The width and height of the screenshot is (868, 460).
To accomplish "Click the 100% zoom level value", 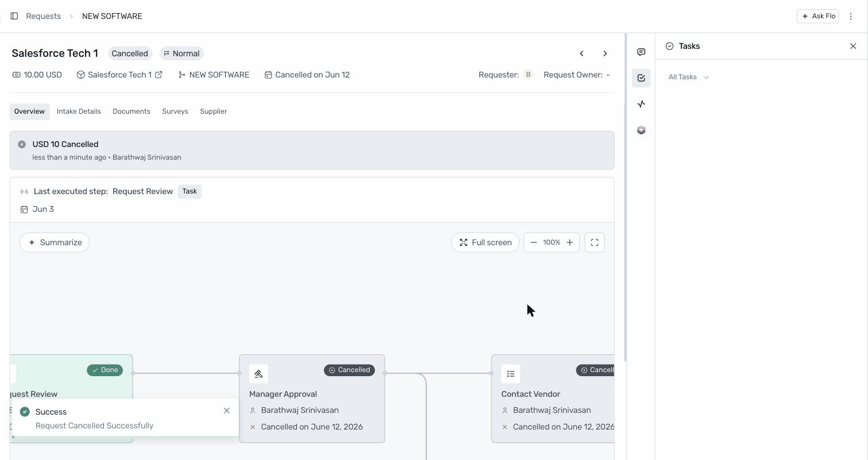I will pos(552,242).
